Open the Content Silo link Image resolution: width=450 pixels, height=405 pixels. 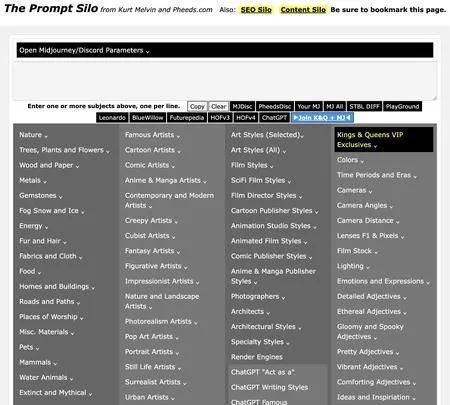pyautogui.click(x=303, y=10)
